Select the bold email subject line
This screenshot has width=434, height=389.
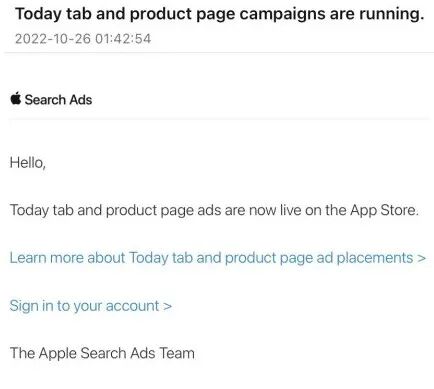220,14
